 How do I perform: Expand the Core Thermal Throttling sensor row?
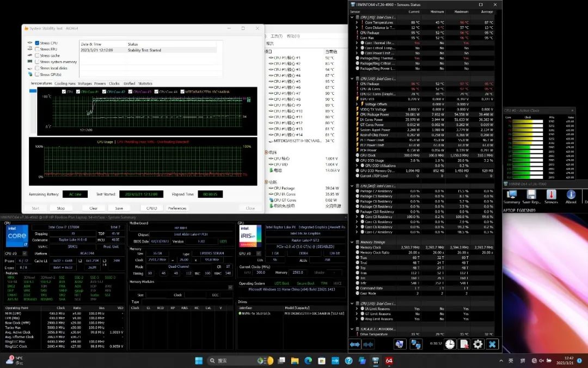[357, 43]
